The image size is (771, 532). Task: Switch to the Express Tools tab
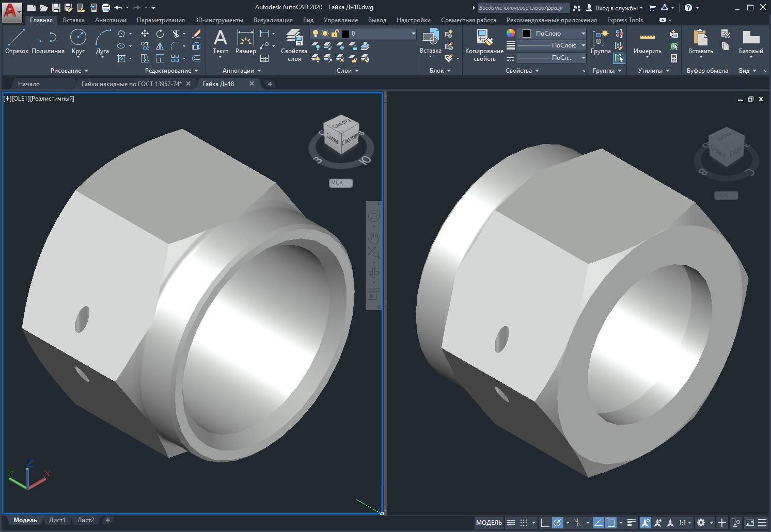click(625, 20)
